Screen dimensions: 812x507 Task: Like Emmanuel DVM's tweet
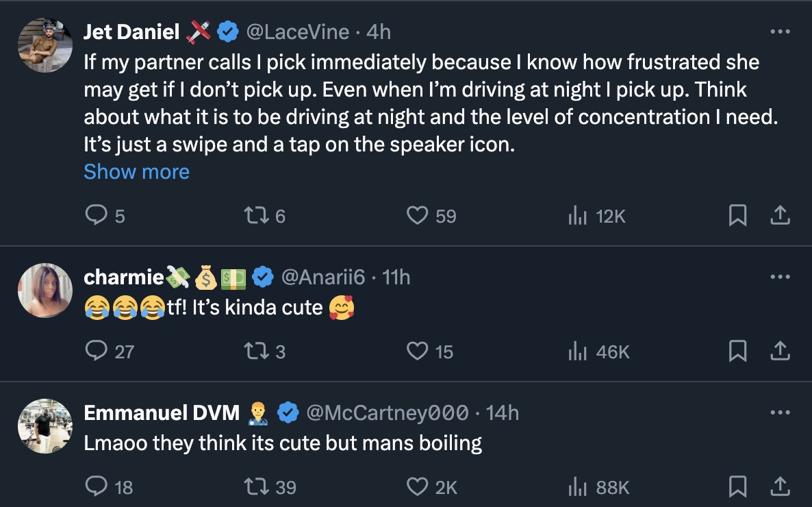coord(417,487)
